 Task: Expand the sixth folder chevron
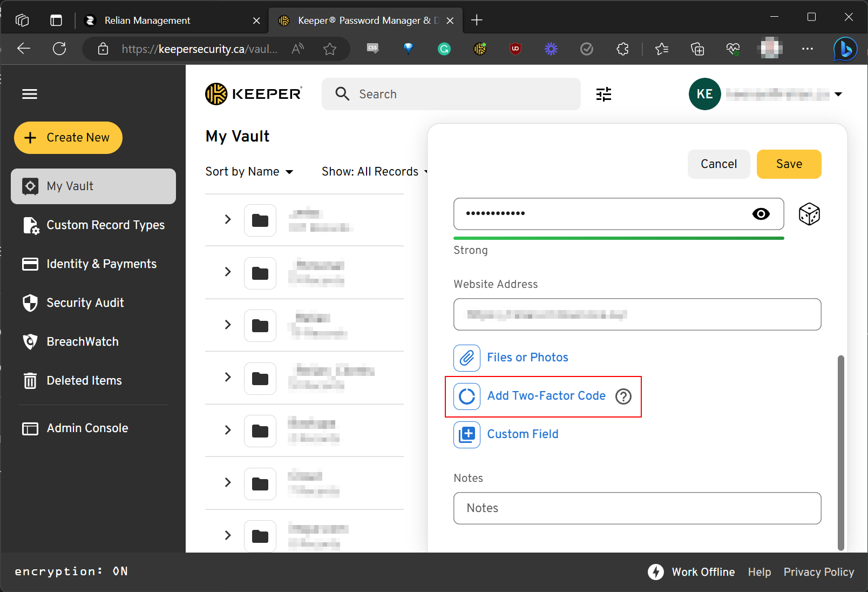point(228,482)
